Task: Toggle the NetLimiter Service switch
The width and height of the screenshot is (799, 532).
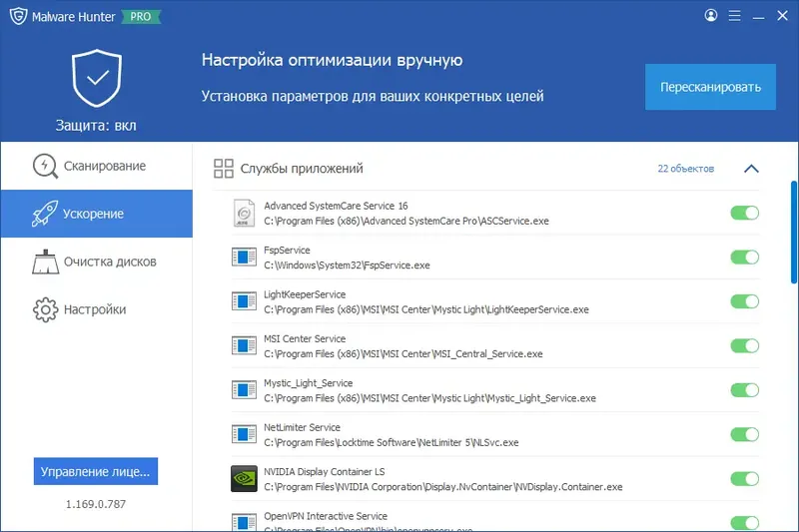Action: click(744, 434)
